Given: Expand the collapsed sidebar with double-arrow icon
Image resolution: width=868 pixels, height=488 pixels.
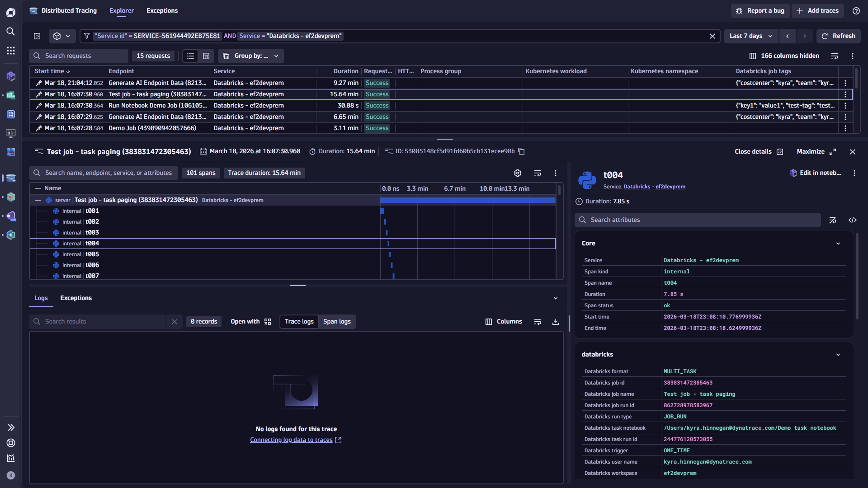Looking at the screenshot, I should (x=10, y=427).
